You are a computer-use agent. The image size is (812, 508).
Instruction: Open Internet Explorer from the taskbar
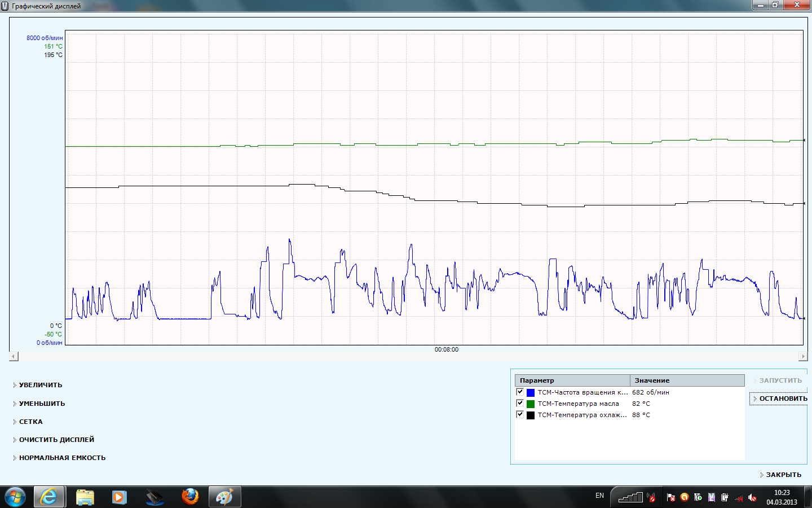tap(49, 497)
